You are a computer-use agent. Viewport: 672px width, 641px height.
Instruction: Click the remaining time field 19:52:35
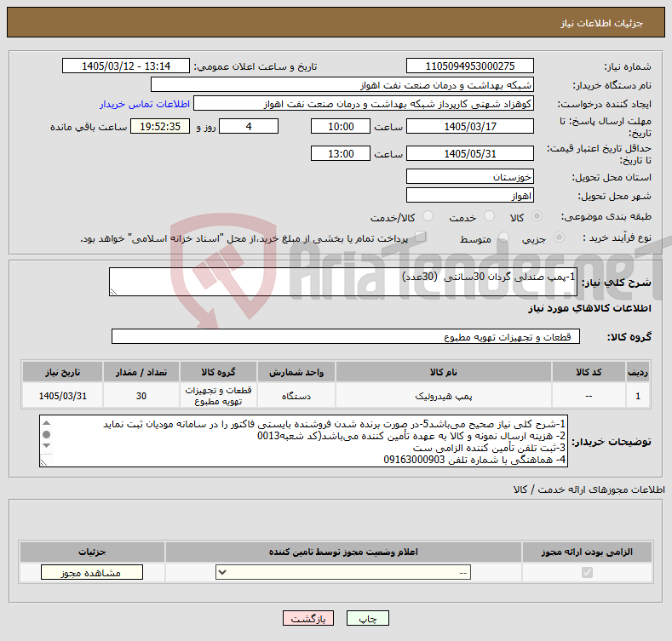pyautogui.click(x=160, y=126)
